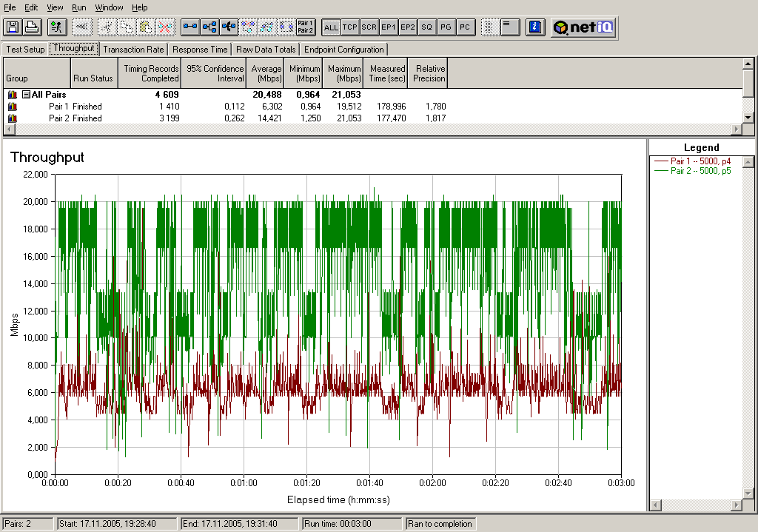Click the Timing Records Completed column header
This screenshot has height=532, width=758.
150,73
